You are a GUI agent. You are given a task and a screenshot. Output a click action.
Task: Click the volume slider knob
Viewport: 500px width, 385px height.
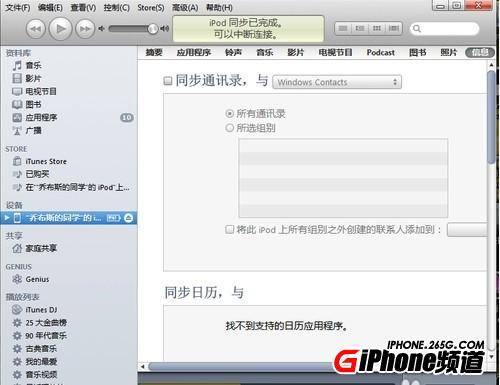[153, 29]
